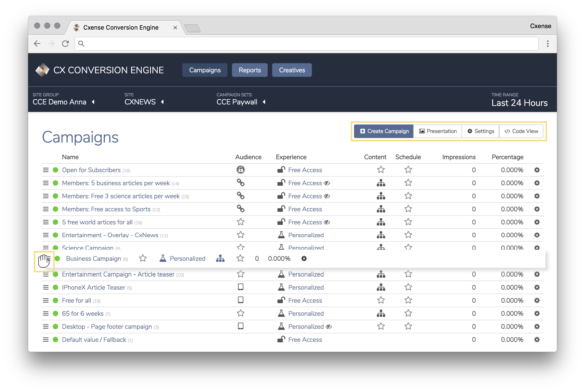Focus the browser address bar
This screenshot has height=392, width=585.
pos(306,44)
